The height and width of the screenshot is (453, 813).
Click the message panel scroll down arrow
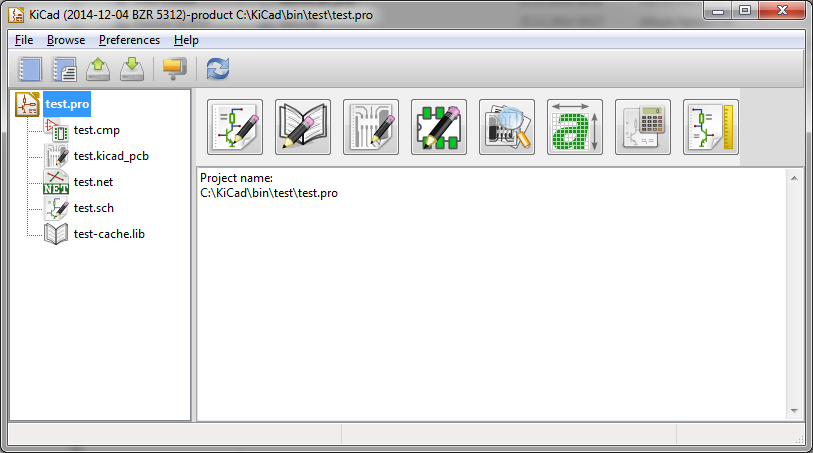pos(794,411)
